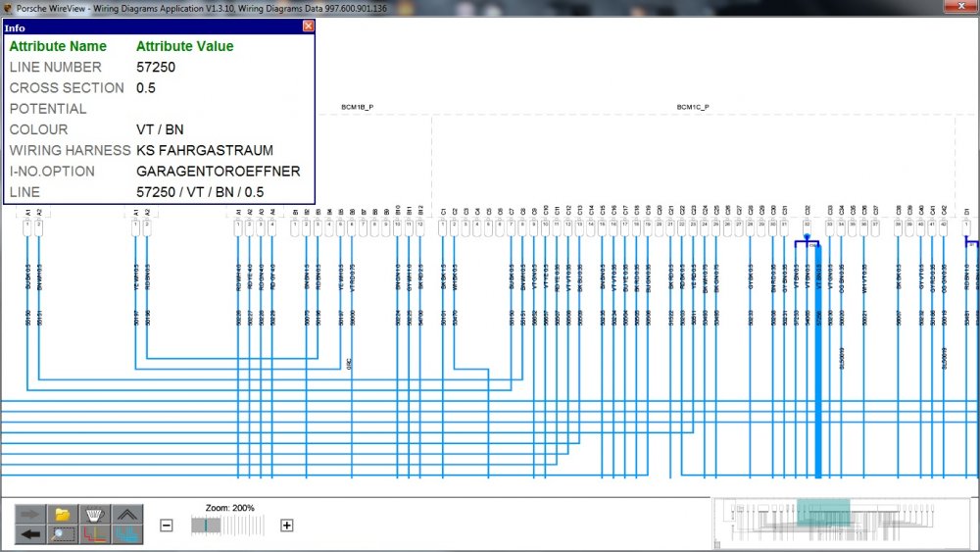Click the zoom level slider
Image resolution: width=980 pixels, height=552 pixels.
tap(225, 526)
